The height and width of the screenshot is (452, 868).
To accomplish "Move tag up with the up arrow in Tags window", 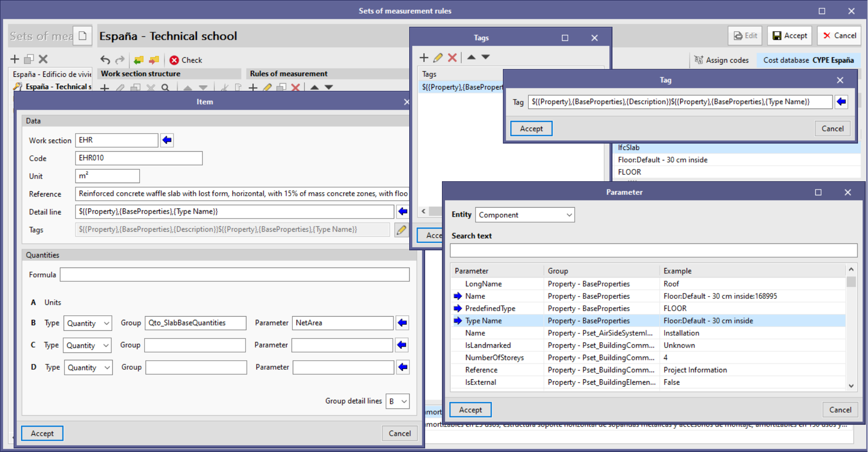I will coord(472,57).
